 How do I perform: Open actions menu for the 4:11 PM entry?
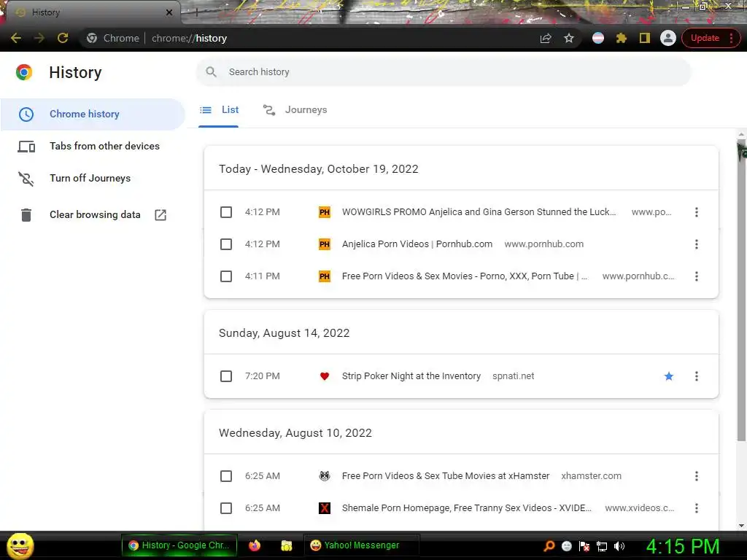click(x=697, y=276)
